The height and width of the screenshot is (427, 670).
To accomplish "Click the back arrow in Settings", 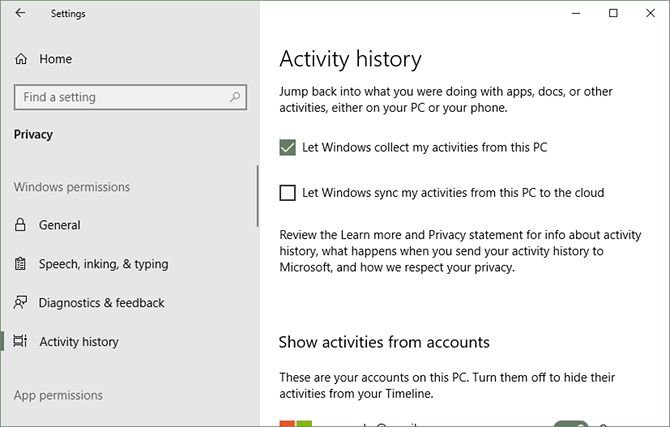I will pyautogui.click(x=21, y=14).
